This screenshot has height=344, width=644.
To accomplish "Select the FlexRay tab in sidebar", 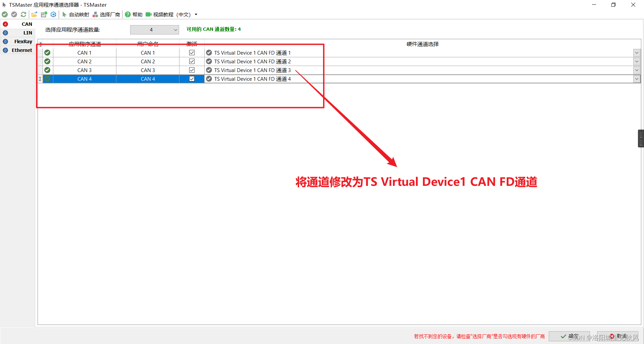I will pos(17,42).
